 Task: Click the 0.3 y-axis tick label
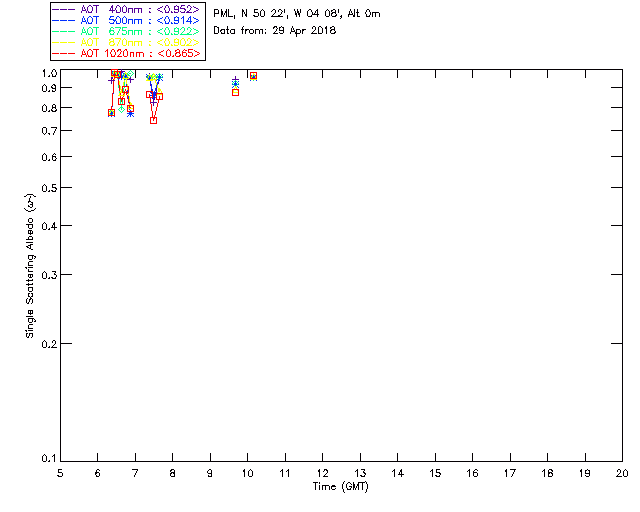[49, 275]
